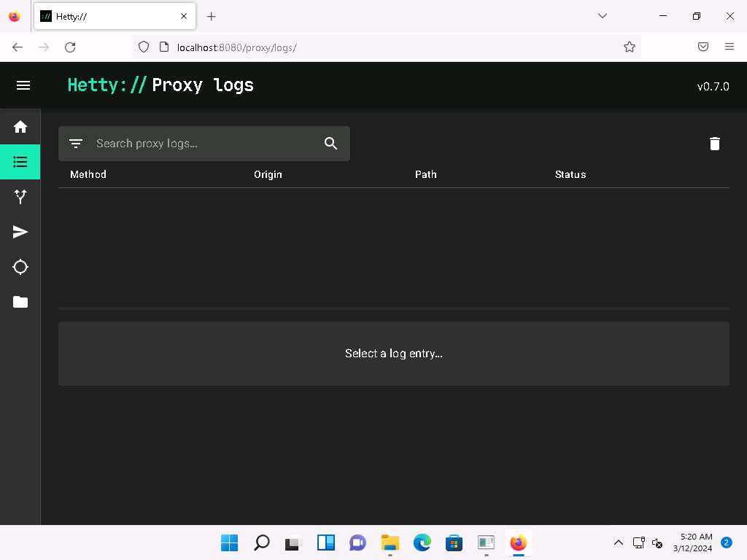Screen dimensions: 747x560
Task: Expand the search filter options
Action: point(76,144)
